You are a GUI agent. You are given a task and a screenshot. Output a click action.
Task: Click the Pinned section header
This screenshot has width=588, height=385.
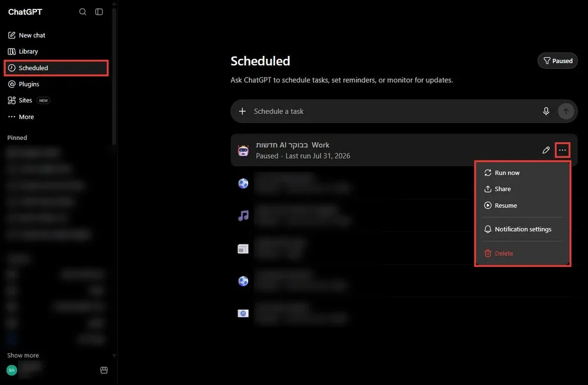point(17,138)
